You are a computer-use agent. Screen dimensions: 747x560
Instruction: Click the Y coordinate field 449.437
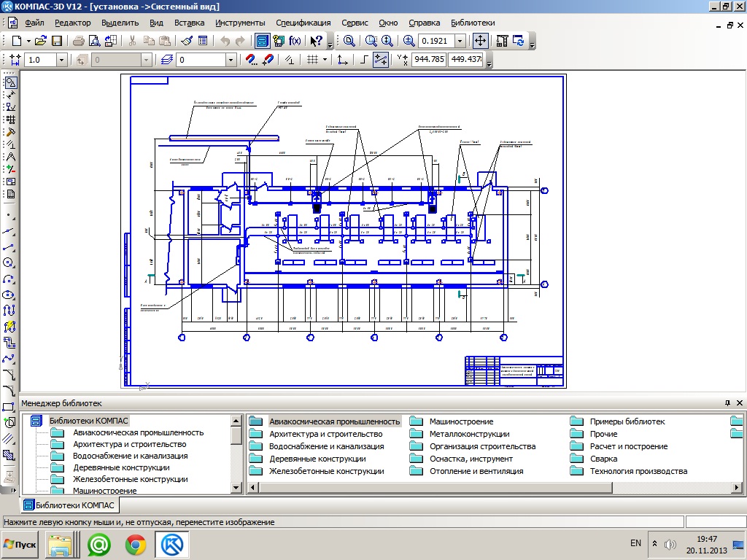(466, 60)
